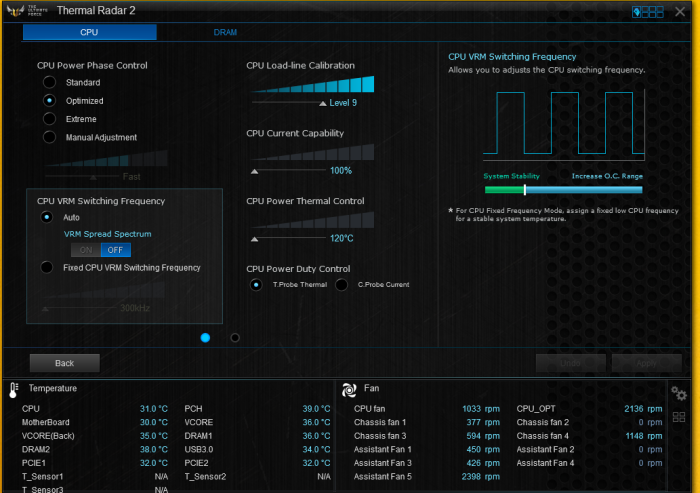Click the grid layout icon below gear
This screenshot has height=493, width=700.
(x=679, y=417)
